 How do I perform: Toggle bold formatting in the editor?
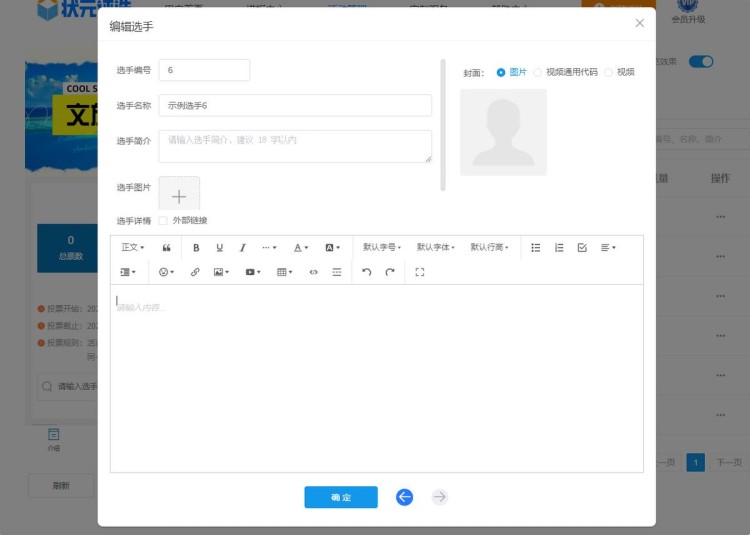[196, 247]
